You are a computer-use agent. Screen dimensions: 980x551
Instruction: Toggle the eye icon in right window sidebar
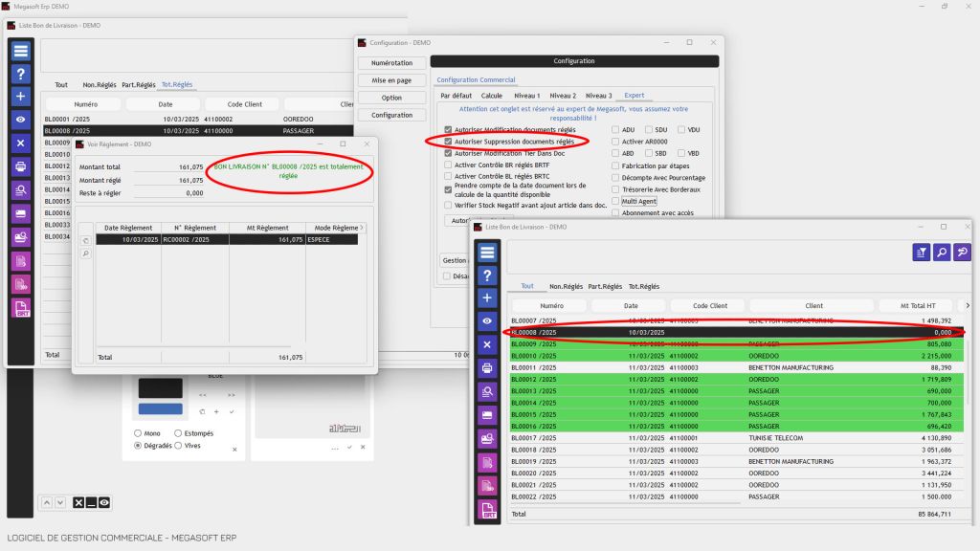[x=487, y=321]
